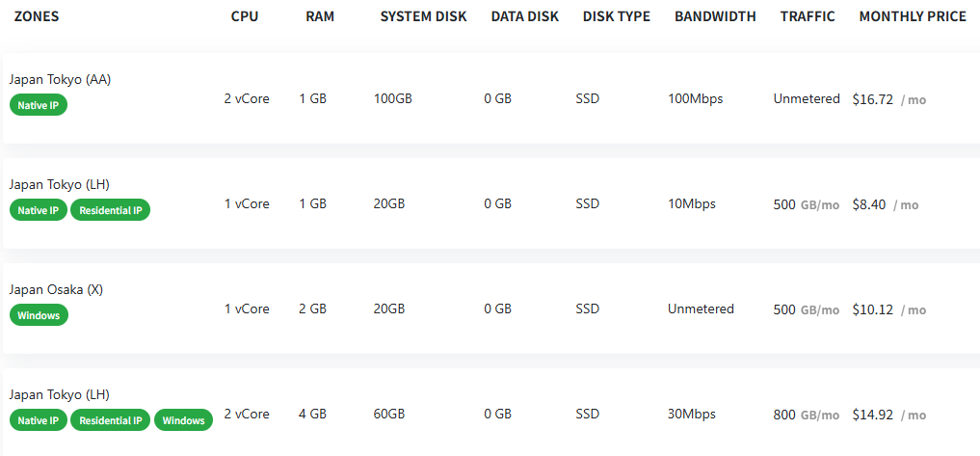Select the $16.72 / mo price
The height and width of the screenshot is (456, 980).
tap(889, 99)
